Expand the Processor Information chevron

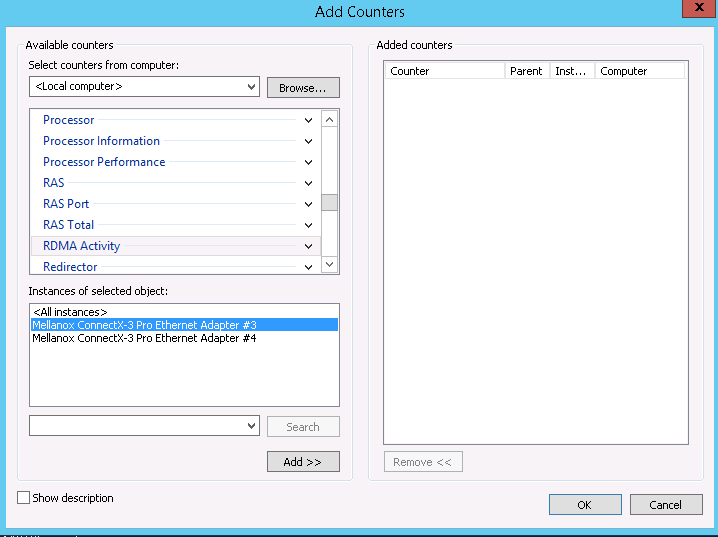pos(308,141)
